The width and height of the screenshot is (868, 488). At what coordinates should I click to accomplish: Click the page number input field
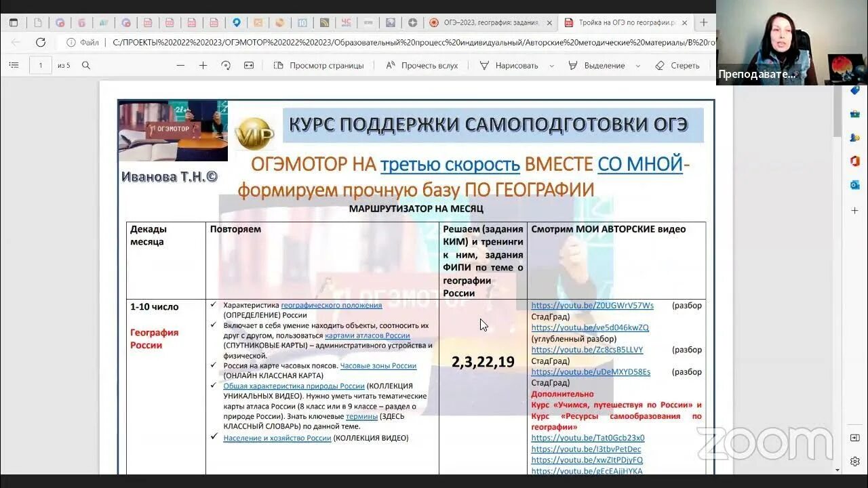(41, 65)
